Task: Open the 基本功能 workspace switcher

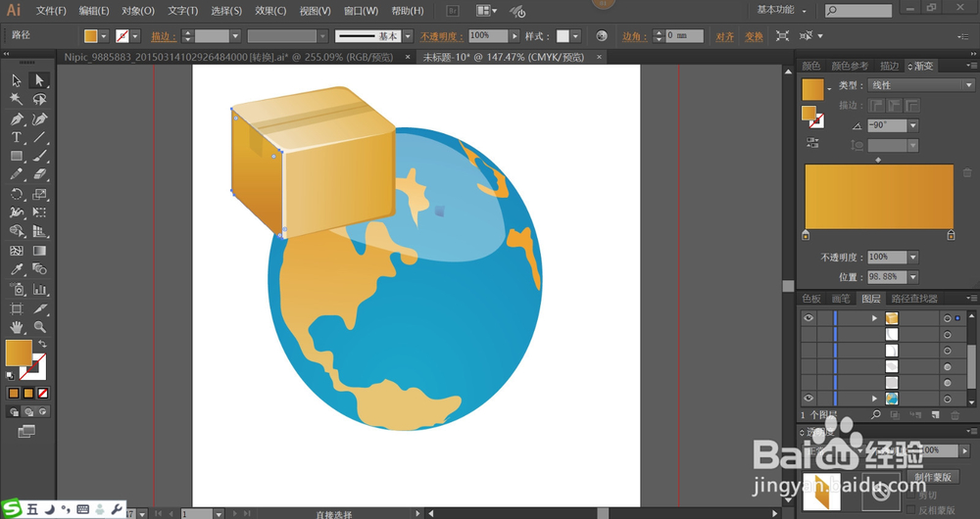Action: (781, 10)
